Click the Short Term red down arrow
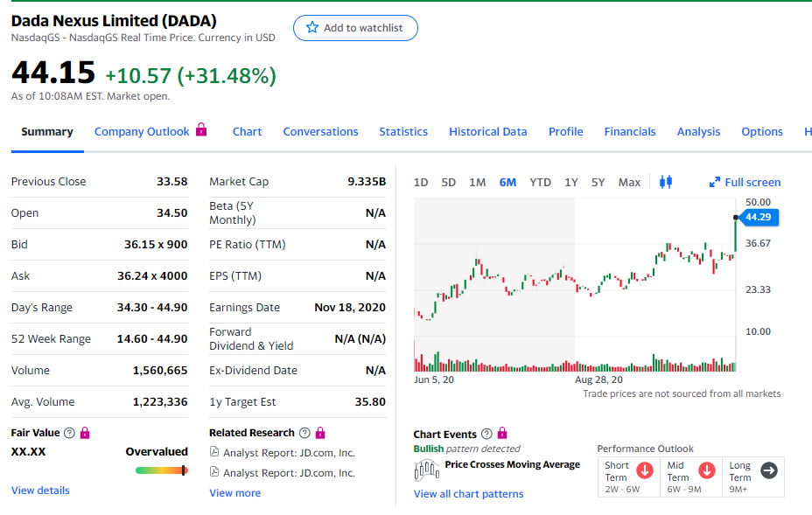812x515 pixels. click(x=645, y=470)
